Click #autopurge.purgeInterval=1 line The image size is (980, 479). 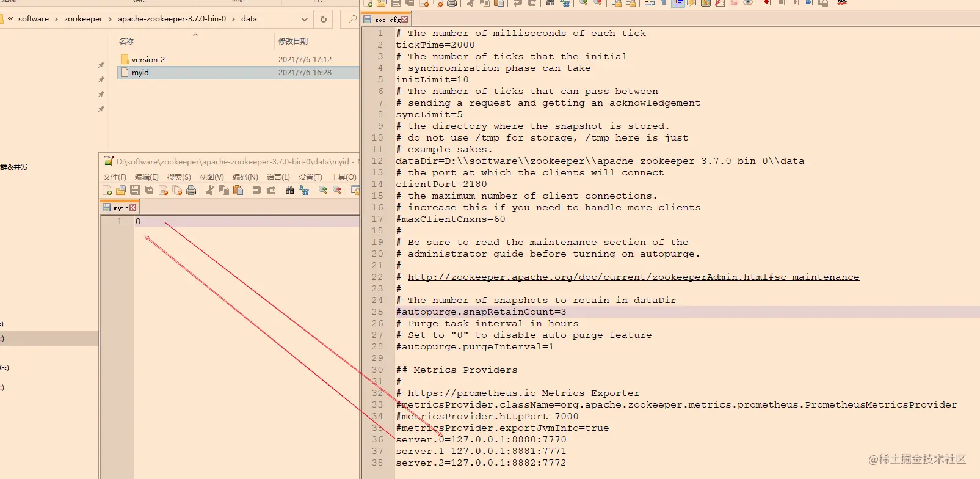(x=475, y=346)
